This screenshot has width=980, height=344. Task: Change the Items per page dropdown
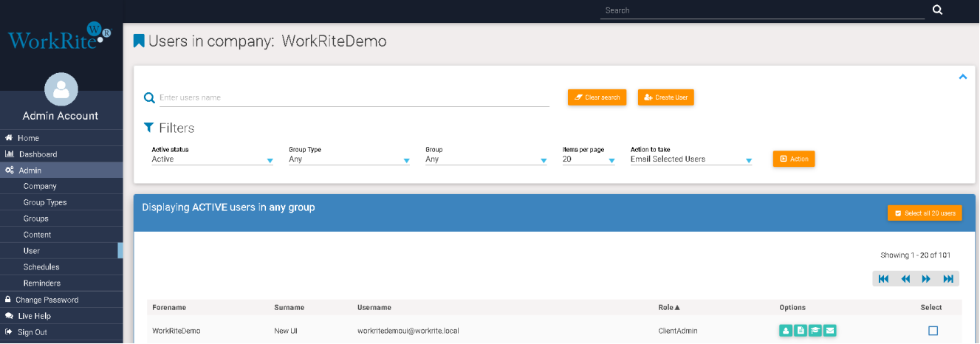click(x=588, y=159)
